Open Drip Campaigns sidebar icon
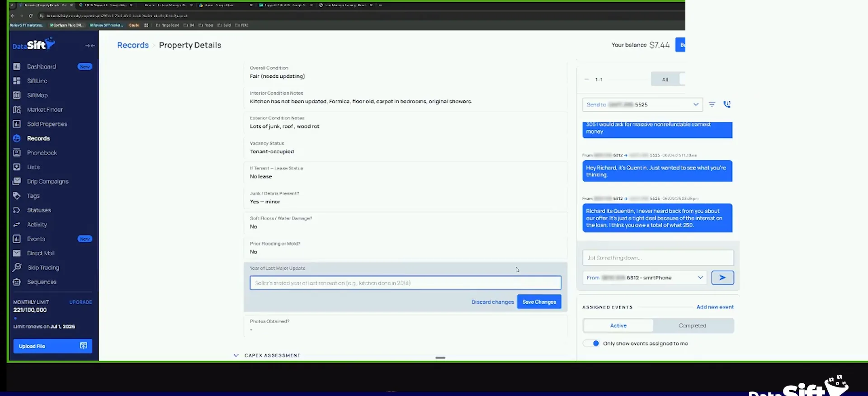 (17, 181)
